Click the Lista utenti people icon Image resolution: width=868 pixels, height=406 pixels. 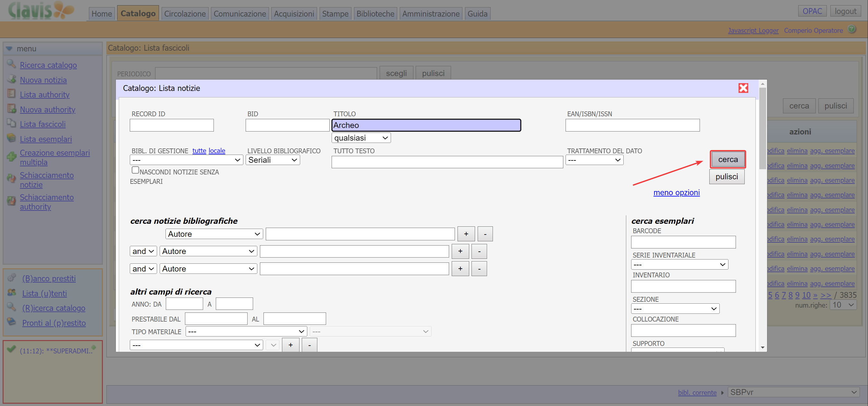[x=11, y=293]
